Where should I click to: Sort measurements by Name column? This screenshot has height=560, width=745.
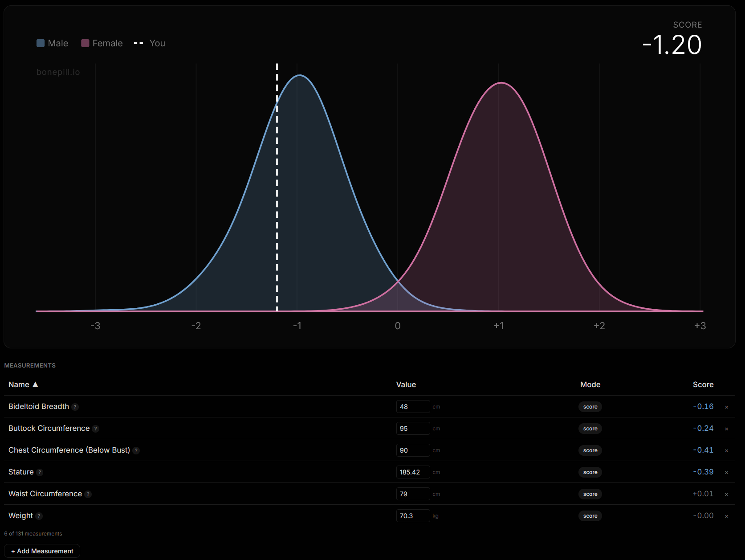pos(23,384)
